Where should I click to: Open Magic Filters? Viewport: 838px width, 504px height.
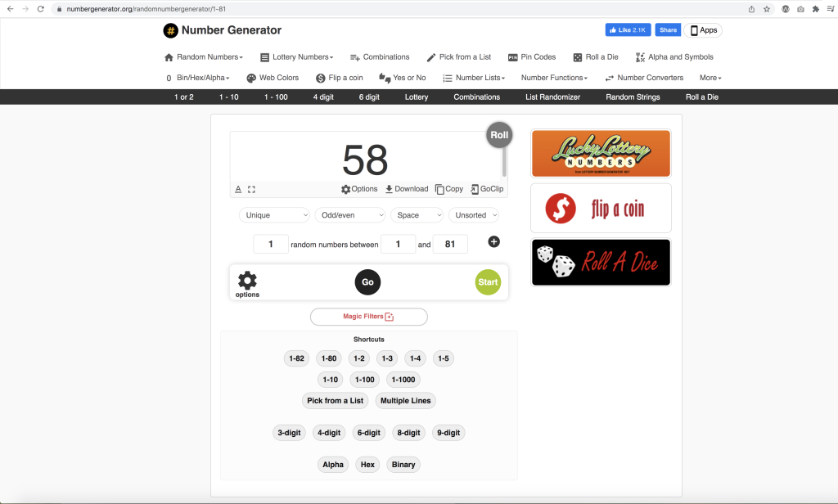(x=369, y=317)
